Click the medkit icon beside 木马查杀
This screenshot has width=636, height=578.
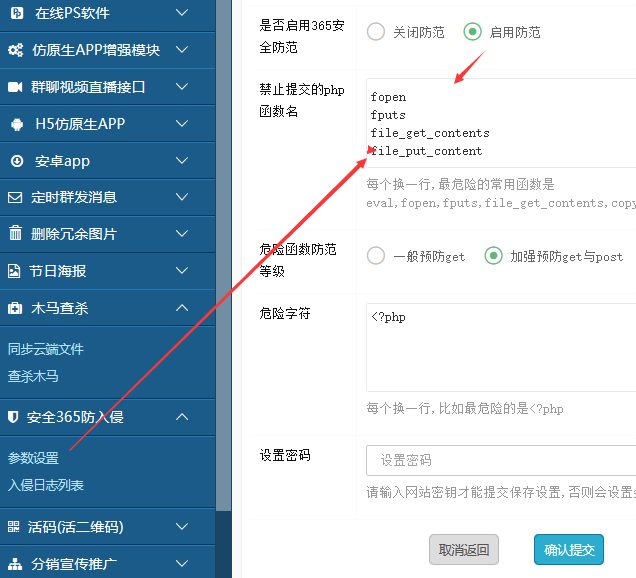[15, 308]
